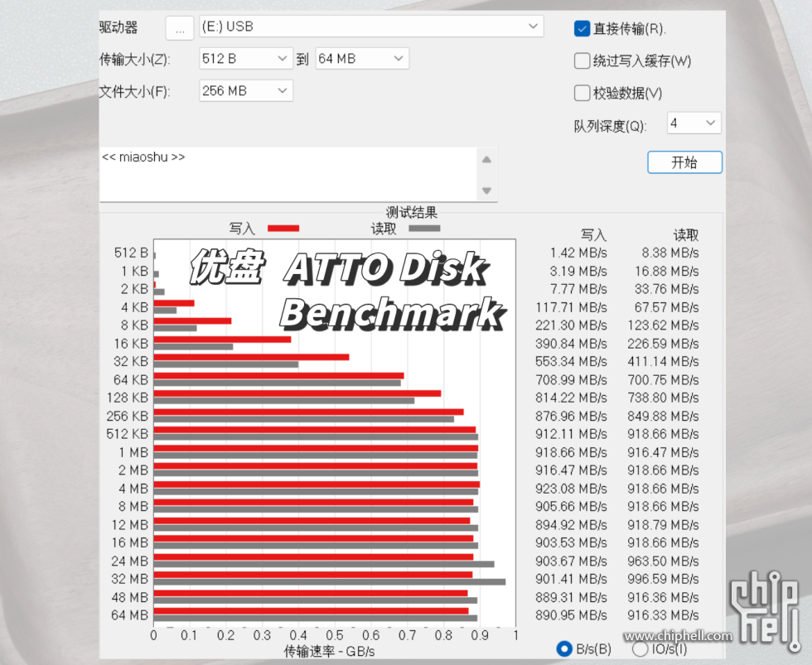Enable the 绕过写入缓存(W) checkbox
The image size is (812, 665).
pos(582,60)
